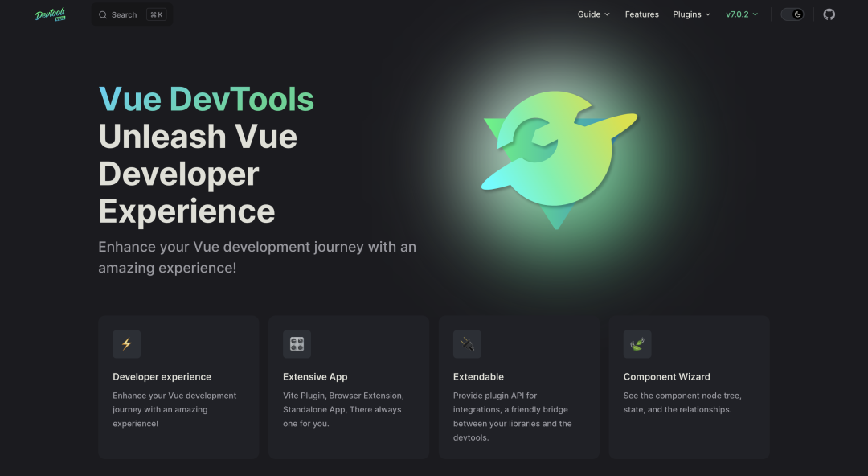Click the Vue DevTools logo in the navbar

[x=50, y=14]
